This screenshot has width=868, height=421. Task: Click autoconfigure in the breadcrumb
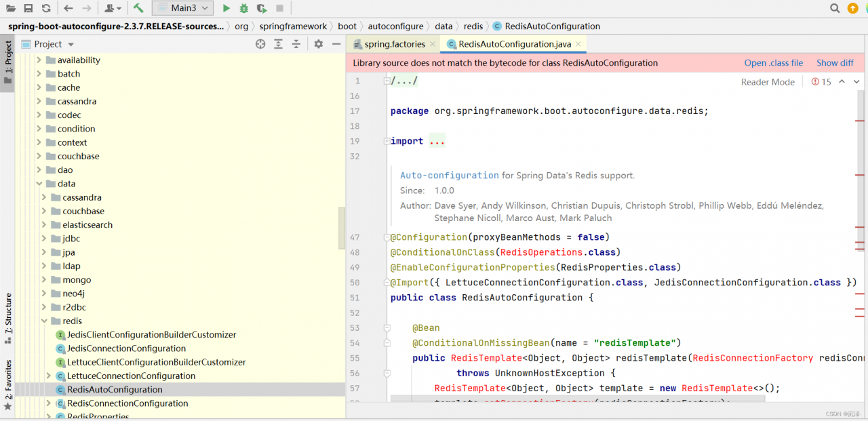(396, 26)
